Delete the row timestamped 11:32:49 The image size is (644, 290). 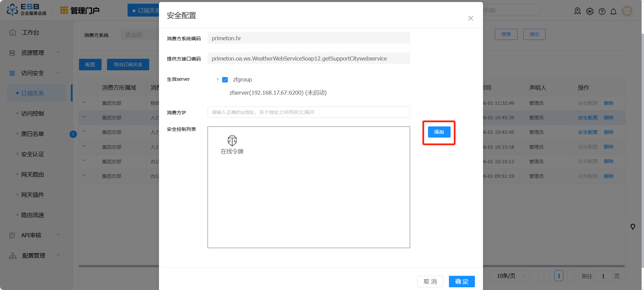tap(609, 103)
